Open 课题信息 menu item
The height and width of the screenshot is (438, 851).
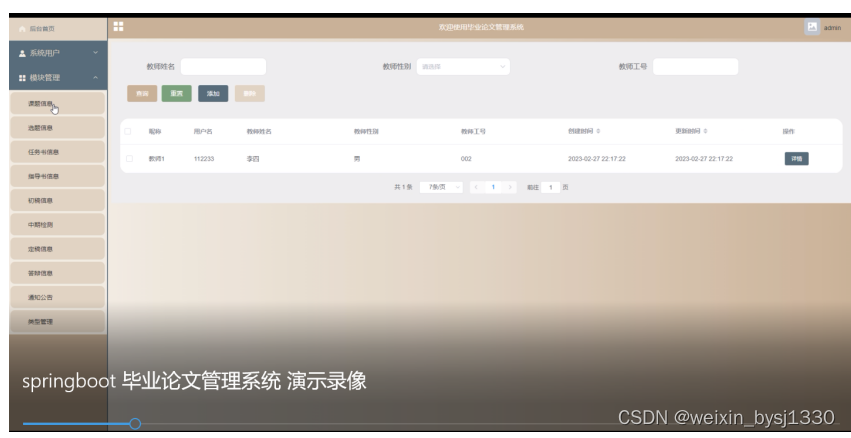[x=58, y=103]
